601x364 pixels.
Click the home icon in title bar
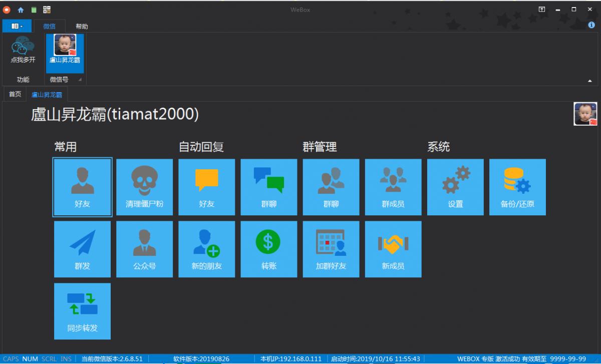click(21, 10)
